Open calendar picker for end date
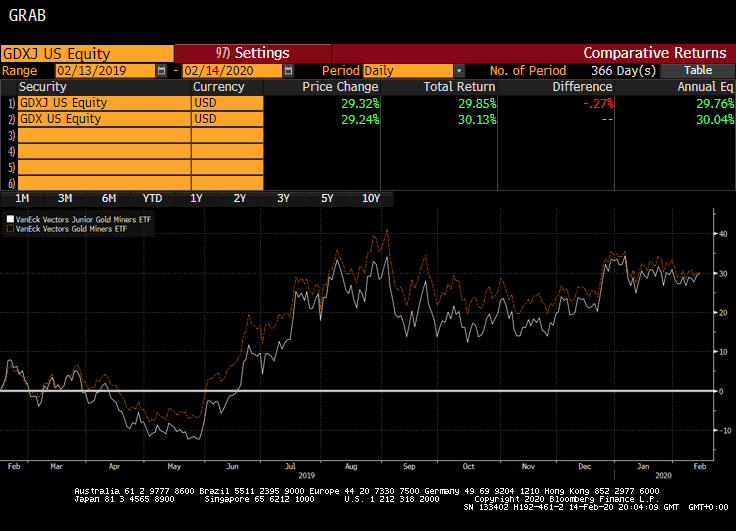Image resolution: width=736 pixels, height=531 pixels. (289, 70)
